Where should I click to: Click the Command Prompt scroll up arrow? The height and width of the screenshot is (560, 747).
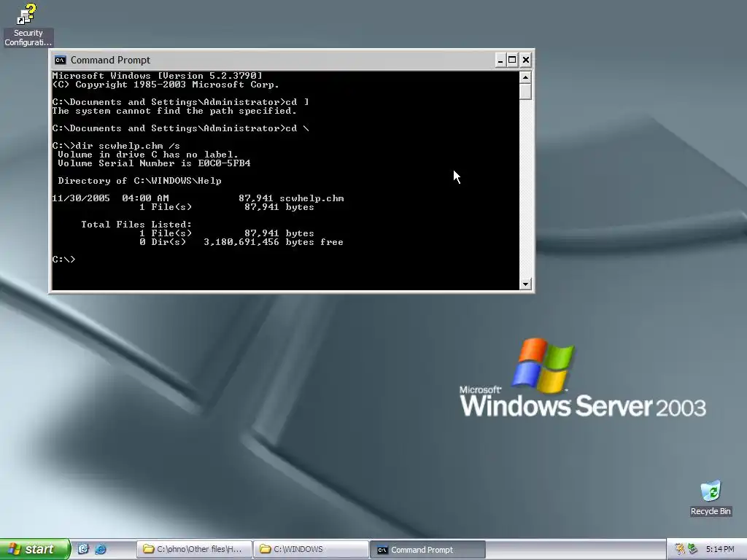(525, 77)
